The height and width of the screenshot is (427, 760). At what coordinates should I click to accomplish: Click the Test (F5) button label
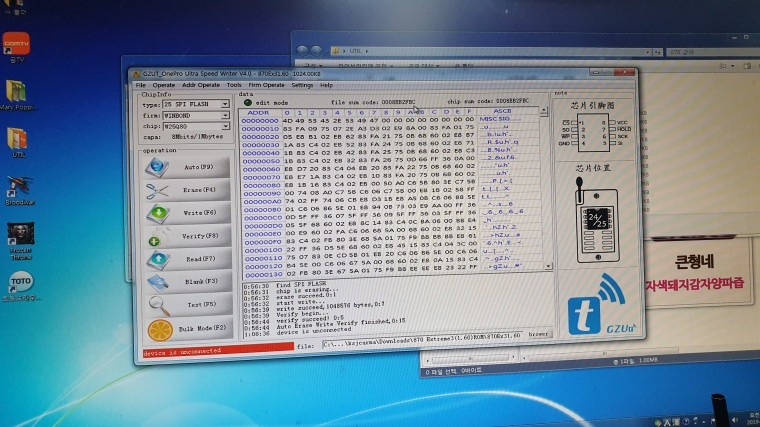pyautogui.click(x=202, y=305)
